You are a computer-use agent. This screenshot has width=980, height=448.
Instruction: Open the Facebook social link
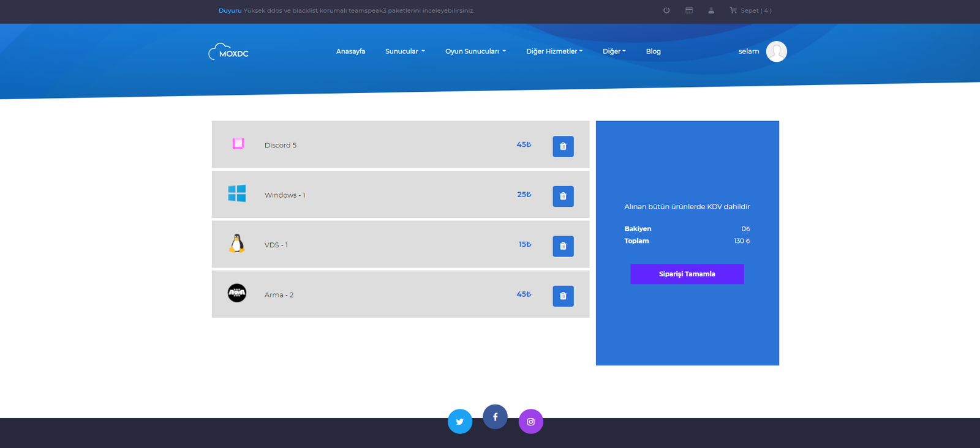pos(495,417)
